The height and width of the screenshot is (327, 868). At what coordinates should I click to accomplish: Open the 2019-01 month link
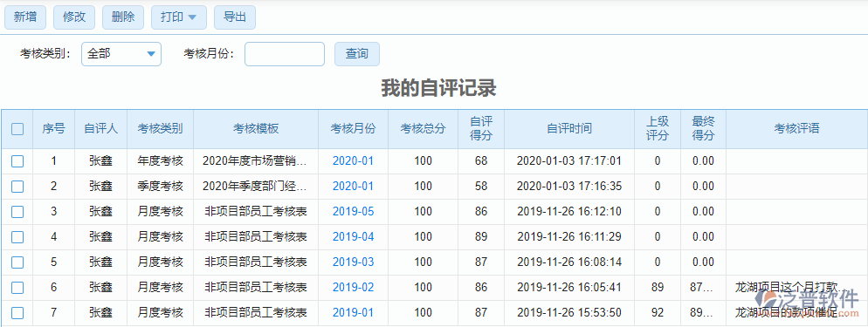coord(353,313)
